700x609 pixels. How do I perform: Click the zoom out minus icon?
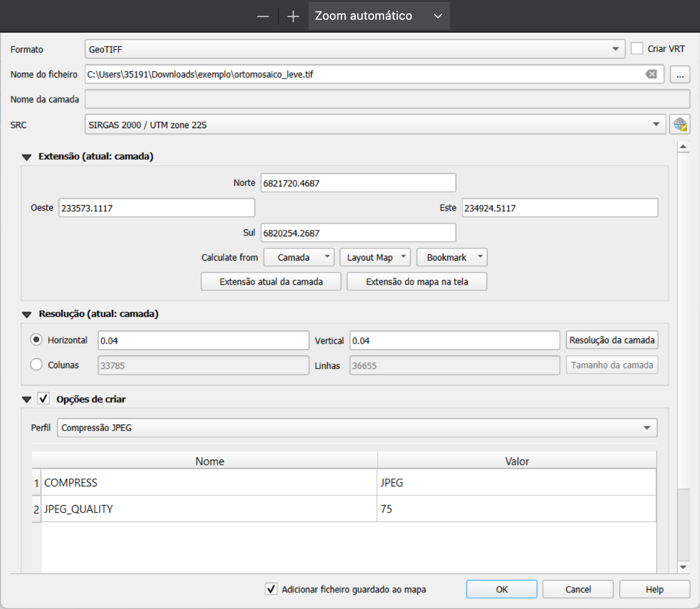[263, 16]
